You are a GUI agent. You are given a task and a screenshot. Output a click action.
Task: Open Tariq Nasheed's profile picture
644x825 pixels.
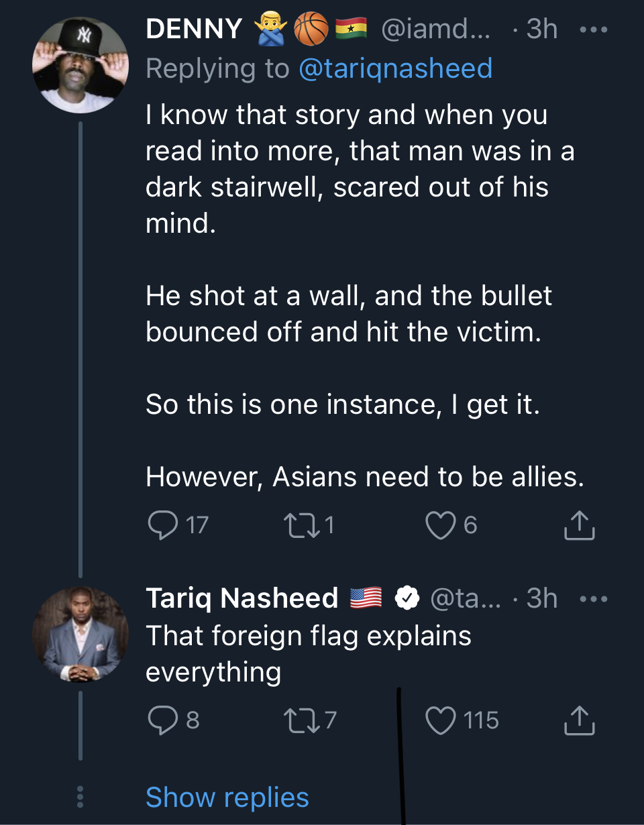80,635
